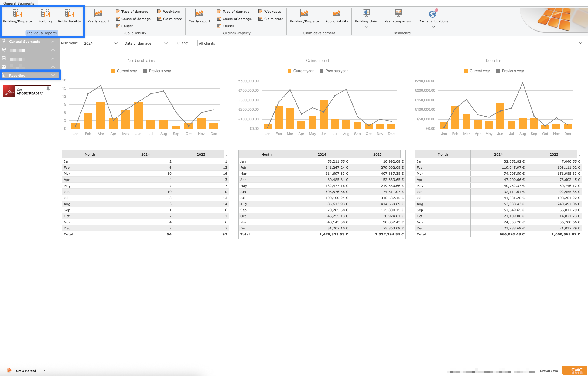Image resolution: width=588 pixels, height=376 pixels.
Task: Click current year color swatch in Deductible legend
Action: coord(466,71)
